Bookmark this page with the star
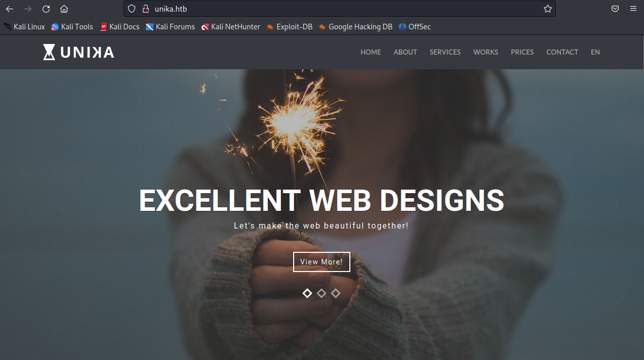 click(x=547, y=9)
